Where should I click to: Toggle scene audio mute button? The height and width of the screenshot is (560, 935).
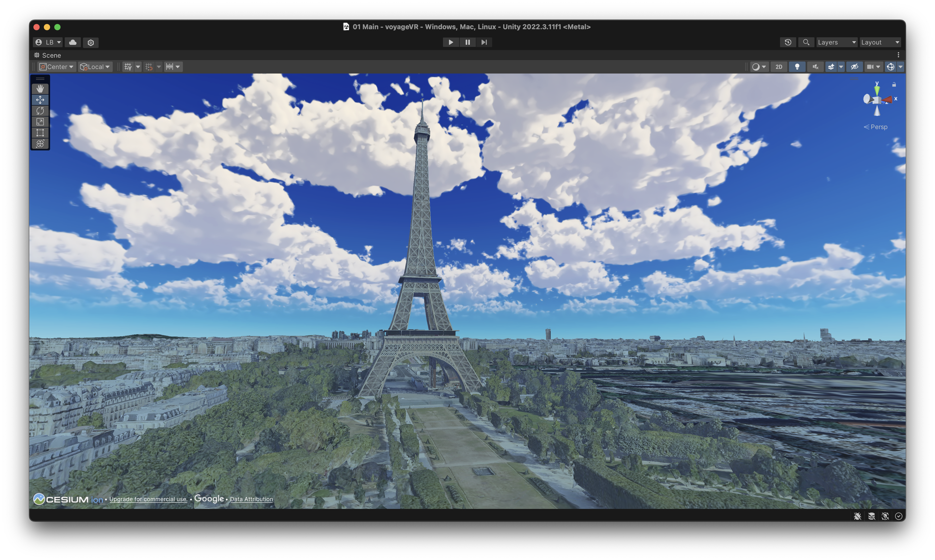coord(815,67)
